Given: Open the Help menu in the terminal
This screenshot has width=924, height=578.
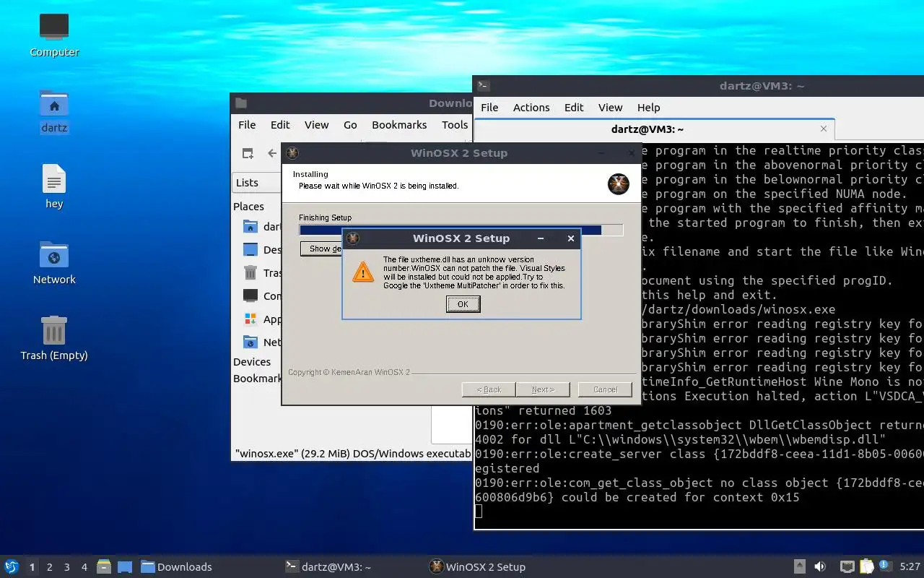Looking at the screenshot, I should [648, 108].
